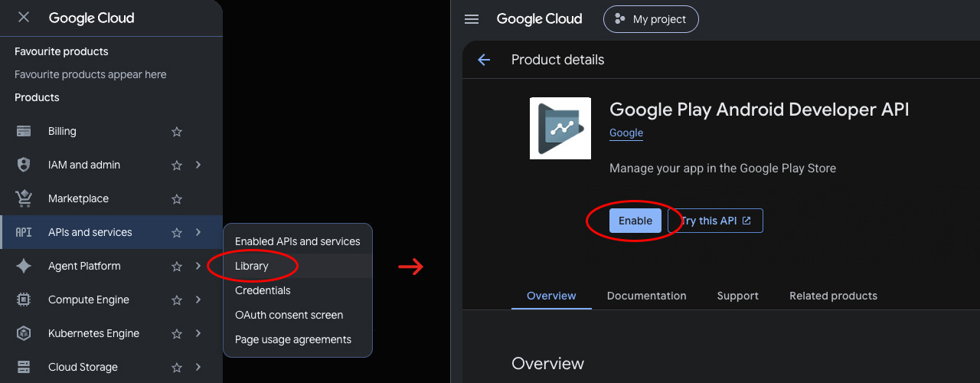Click the Manage your app in the Google Play Store text

723,168
